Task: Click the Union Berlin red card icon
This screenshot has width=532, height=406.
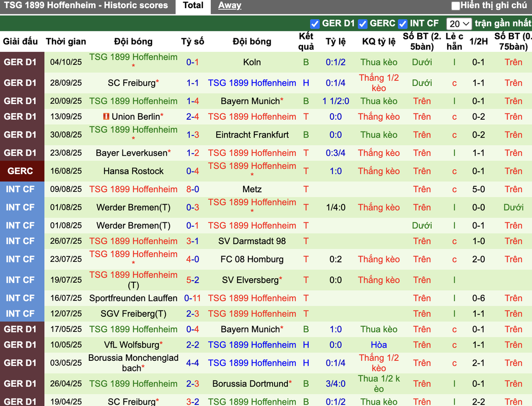Action: pos(106,116)
